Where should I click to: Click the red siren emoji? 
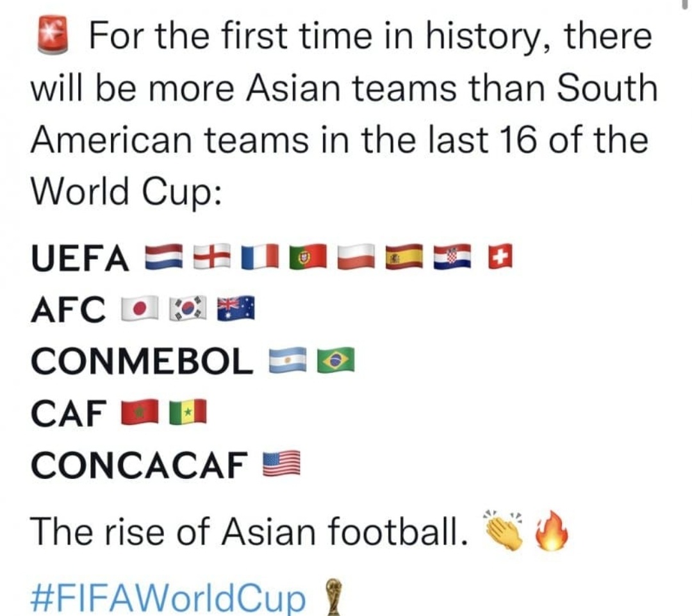tap(53, 35)
